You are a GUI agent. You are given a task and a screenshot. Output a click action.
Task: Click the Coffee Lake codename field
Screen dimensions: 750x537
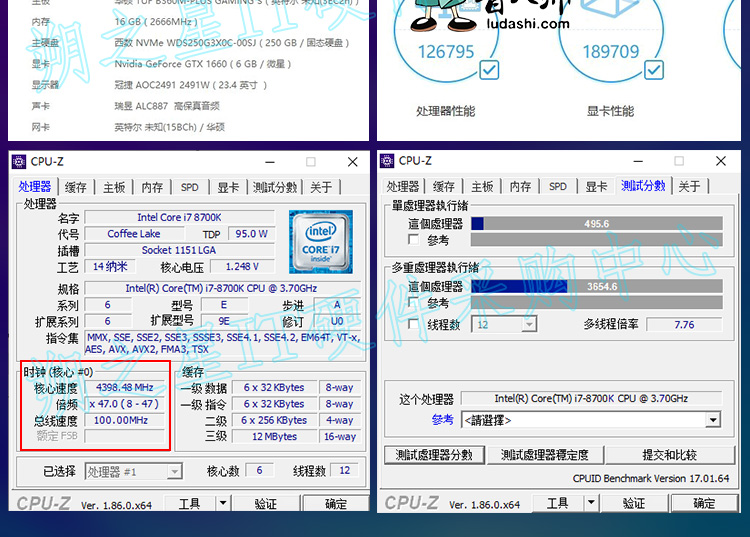coord(134,234)
